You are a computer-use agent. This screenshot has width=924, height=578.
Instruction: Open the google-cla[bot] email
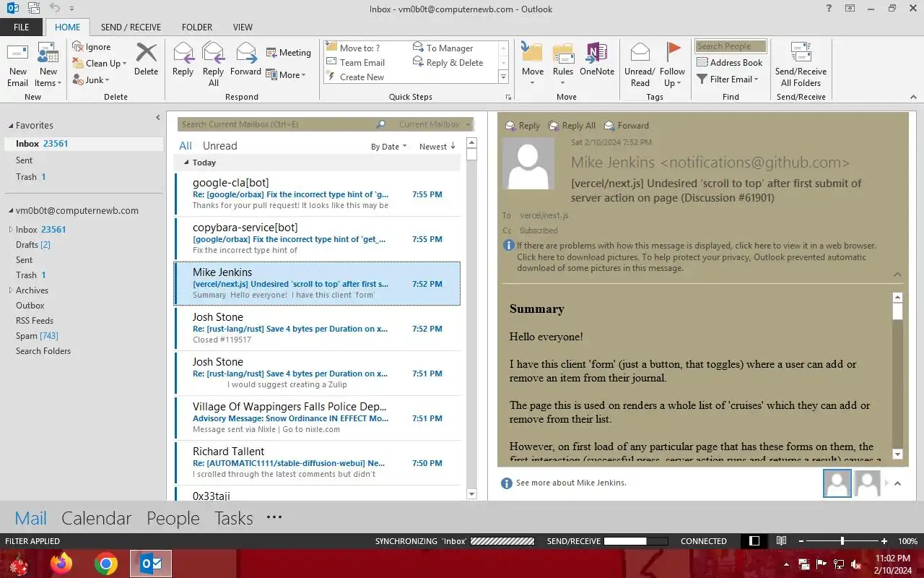[318, 194]
